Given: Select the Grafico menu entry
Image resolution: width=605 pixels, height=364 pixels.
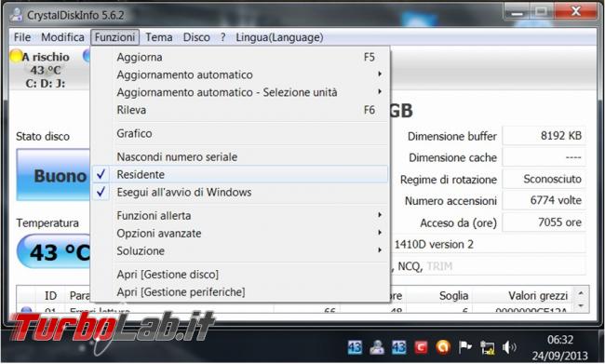Looking at the screenshot, I should tap(240, 133).
